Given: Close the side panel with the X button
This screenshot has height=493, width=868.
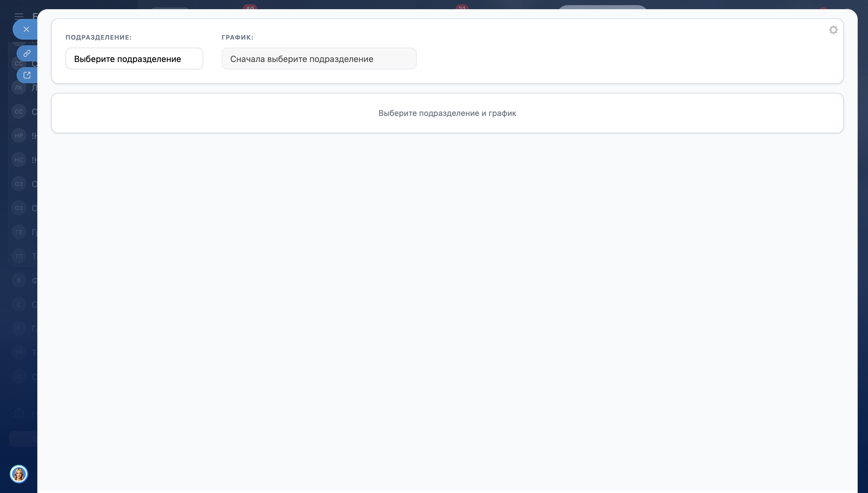Looking at the screenshot, I should click(x=26, y=30).
